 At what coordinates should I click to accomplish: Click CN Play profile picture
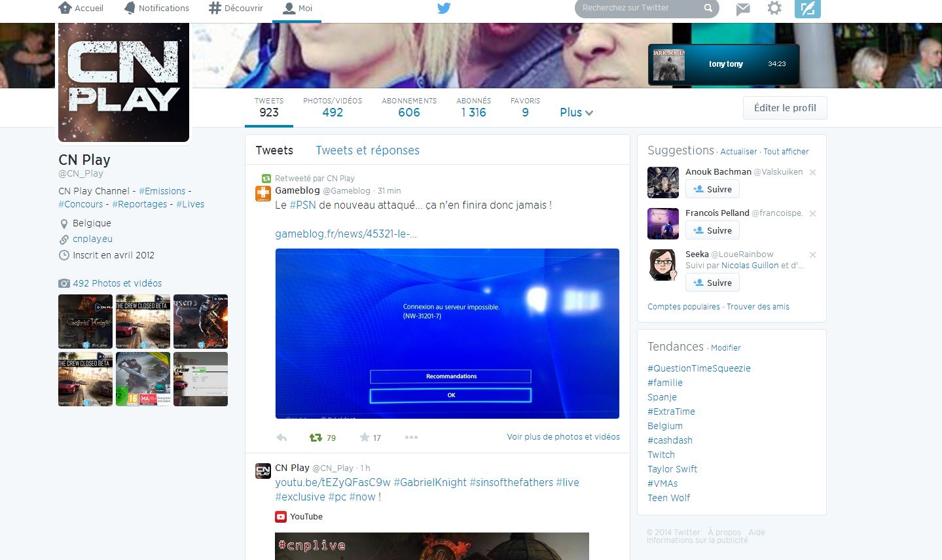coord(124,82)
